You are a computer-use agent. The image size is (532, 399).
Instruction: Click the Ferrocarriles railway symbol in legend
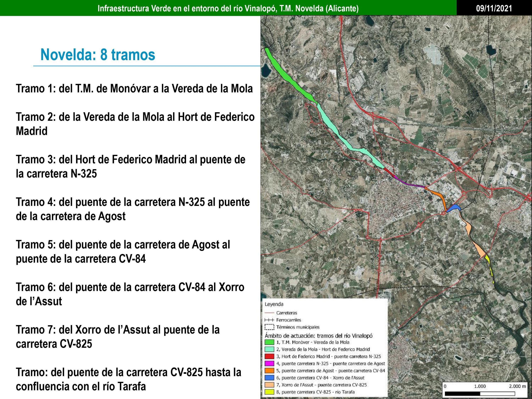click(x=269, y=320)
